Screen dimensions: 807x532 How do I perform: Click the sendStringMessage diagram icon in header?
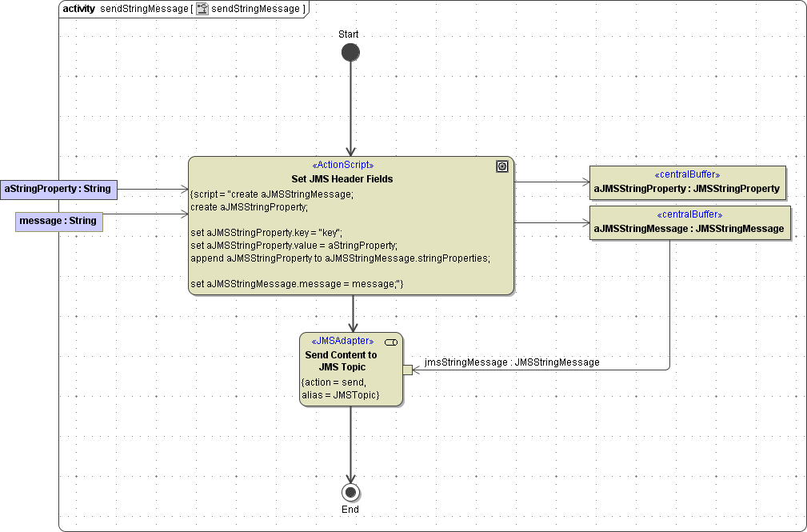[x=202, y=9]
